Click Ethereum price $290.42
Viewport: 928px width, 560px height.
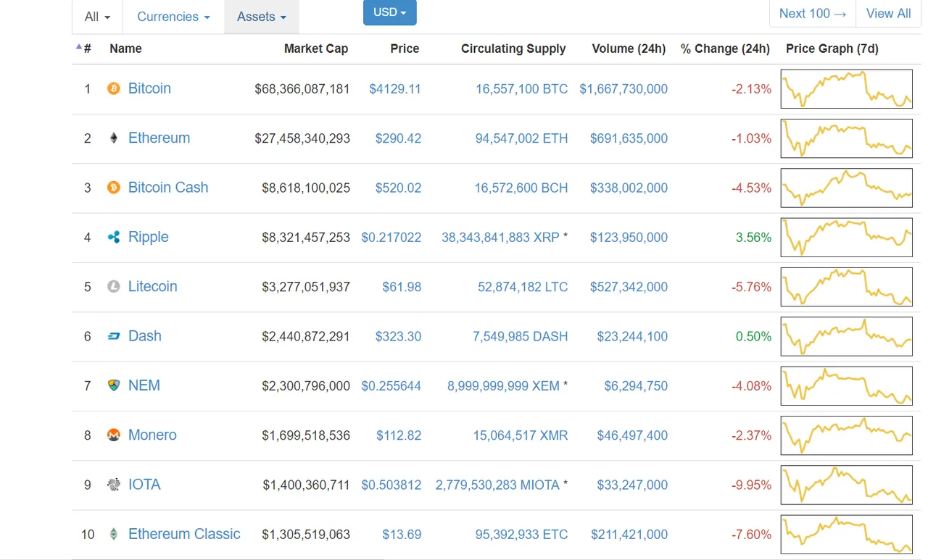pos(398,138)
